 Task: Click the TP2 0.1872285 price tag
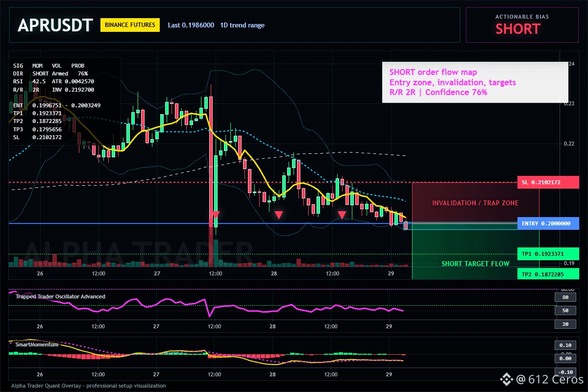(548, 274)
